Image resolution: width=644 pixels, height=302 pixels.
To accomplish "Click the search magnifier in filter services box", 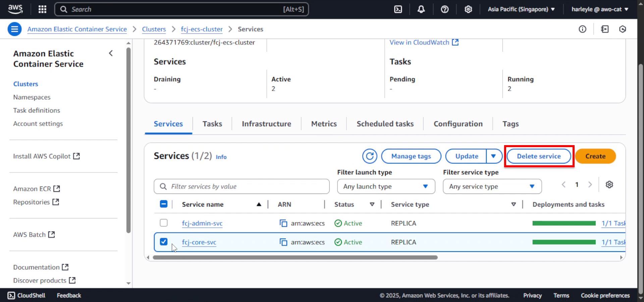I will coord(163,186).
